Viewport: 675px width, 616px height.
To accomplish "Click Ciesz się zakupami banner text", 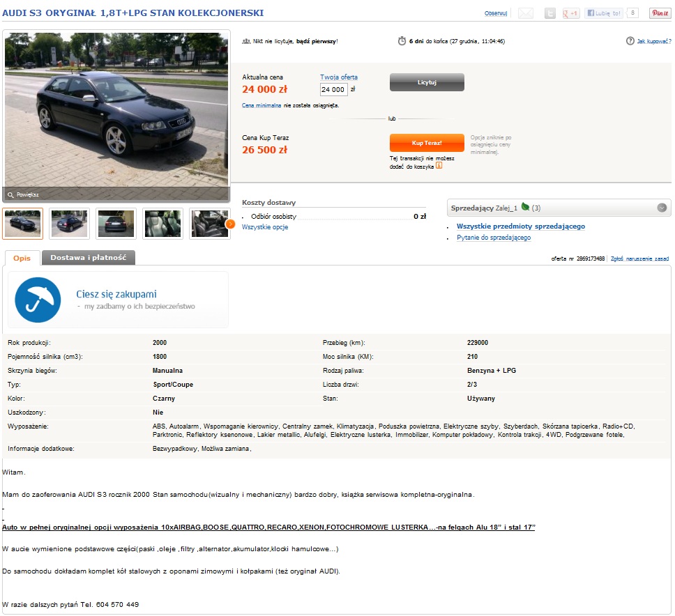I will 116,294.
